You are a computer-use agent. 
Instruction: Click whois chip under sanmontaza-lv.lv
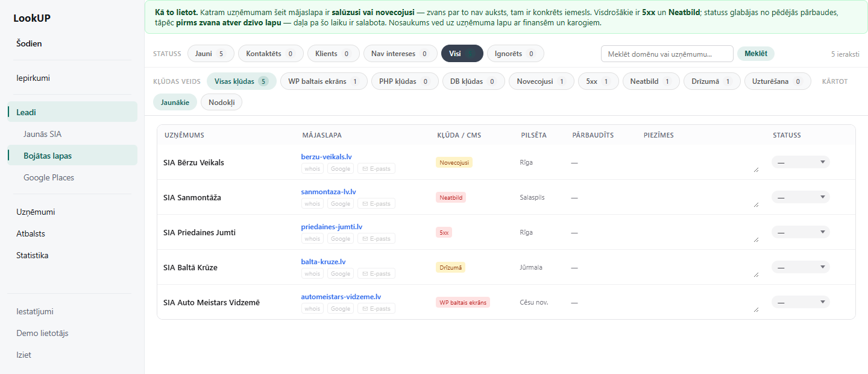pos(312,204)
